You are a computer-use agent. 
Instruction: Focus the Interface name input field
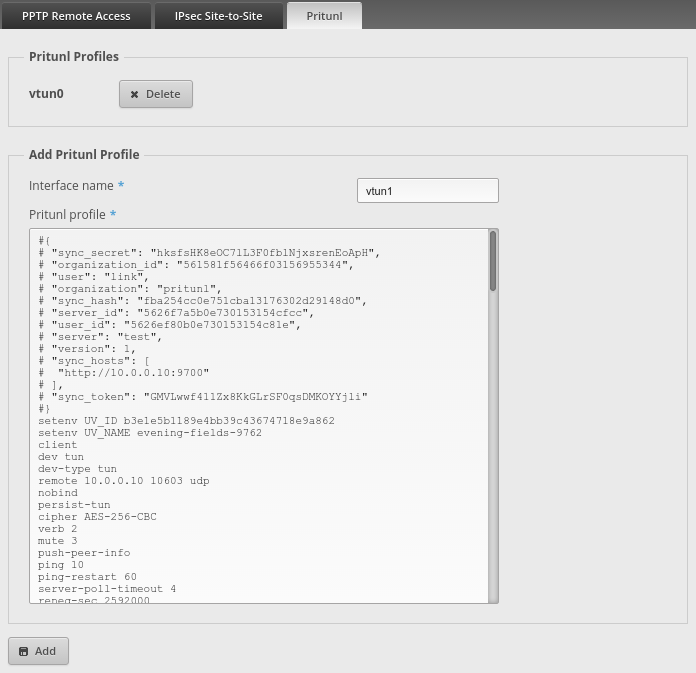[427, 191]
